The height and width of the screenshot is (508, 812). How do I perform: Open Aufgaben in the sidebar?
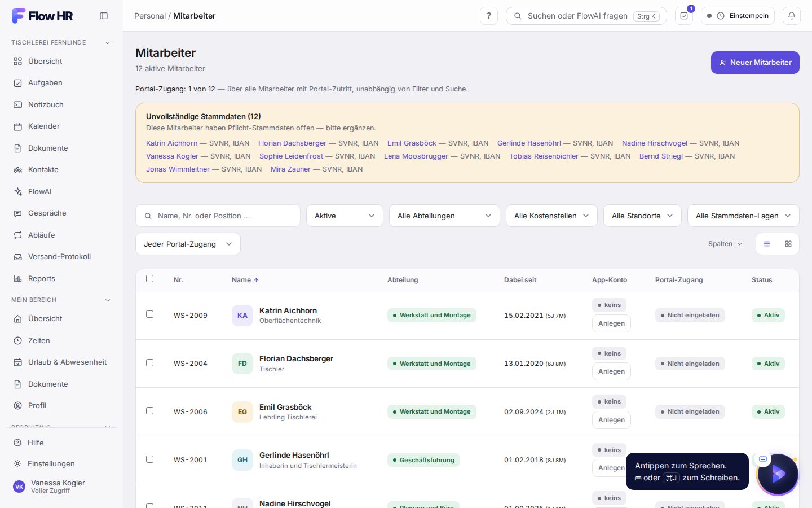(x=61, y=83)
